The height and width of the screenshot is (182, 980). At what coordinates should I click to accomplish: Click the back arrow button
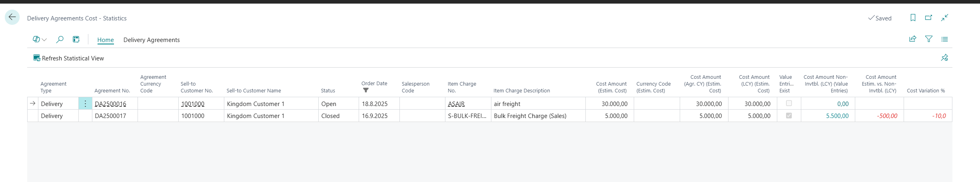point(12,17)
